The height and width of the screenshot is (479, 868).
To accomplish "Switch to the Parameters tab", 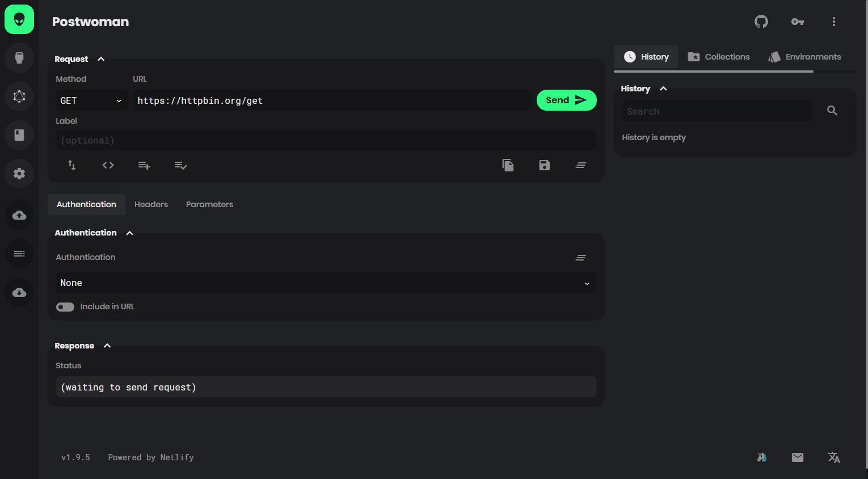I will (x=209, y=204).
